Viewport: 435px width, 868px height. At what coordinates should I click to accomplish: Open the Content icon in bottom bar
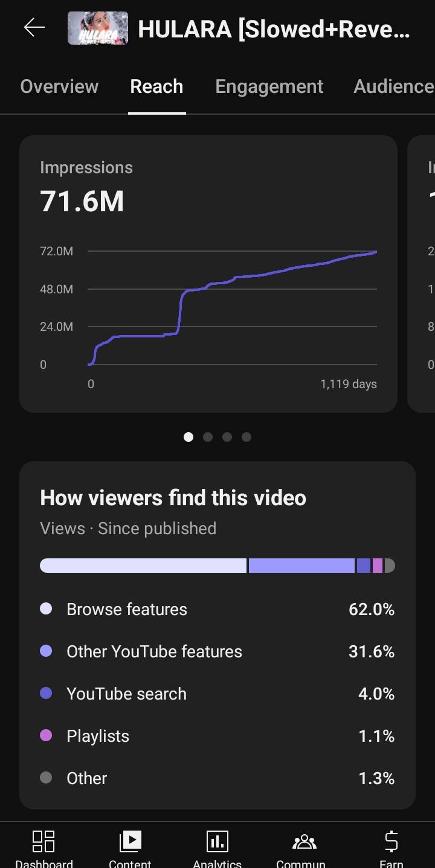click(x=130, y=841)
